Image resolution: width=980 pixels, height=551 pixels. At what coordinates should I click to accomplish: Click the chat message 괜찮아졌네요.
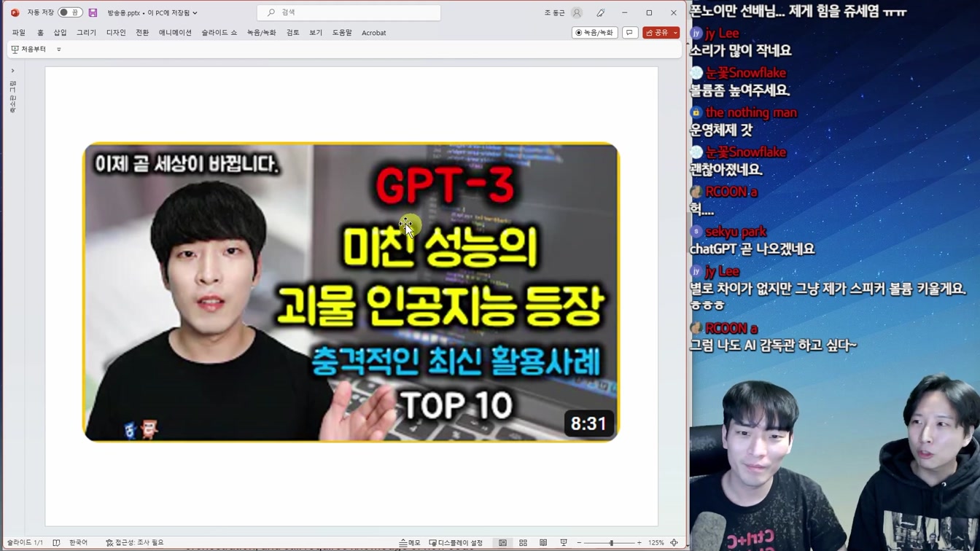click(726, 170)
